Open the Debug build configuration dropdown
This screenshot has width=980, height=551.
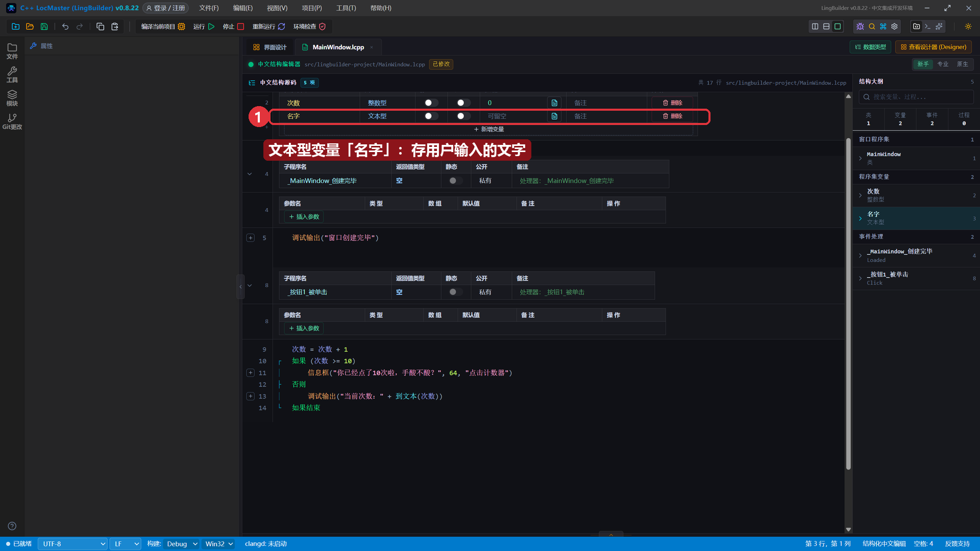(x=182, y=544)
